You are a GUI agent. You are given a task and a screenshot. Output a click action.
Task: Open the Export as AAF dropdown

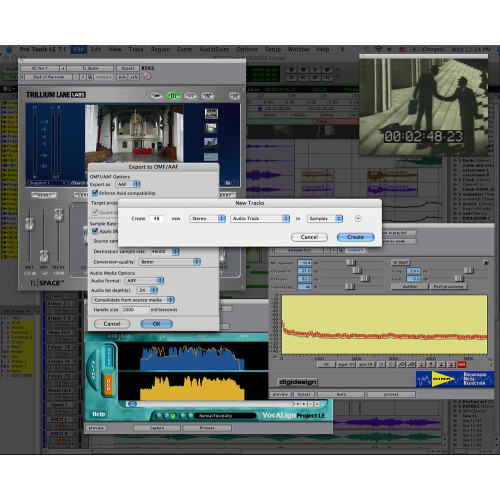128,184
